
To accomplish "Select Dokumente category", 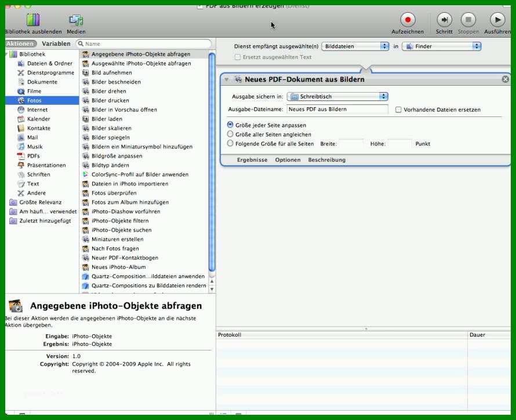I will [38, 82].
